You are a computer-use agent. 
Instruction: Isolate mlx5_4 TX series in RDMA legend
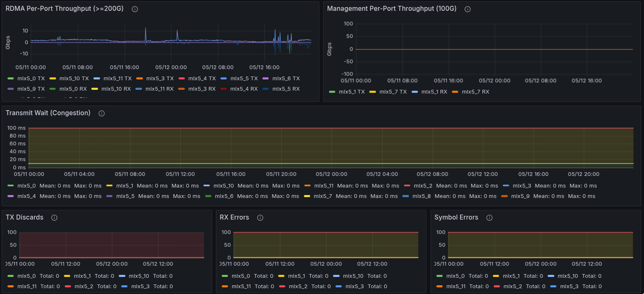tap(202, 78)
